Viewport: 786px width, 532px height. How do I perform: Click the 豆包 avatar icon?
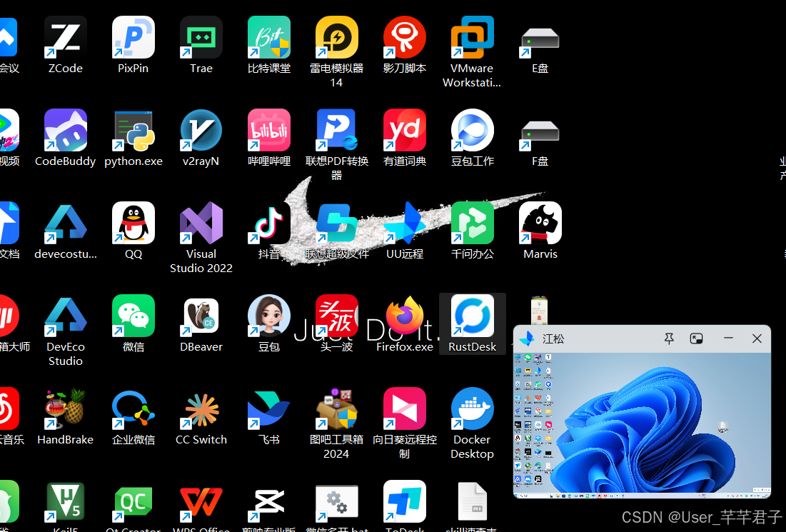(x=268, y=316)
